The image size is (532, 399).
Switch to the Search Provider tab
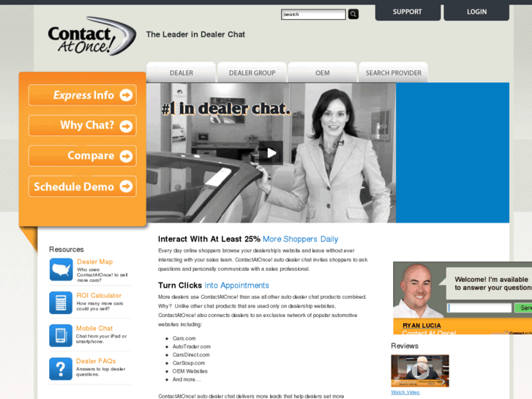click(x=393, y=72)
